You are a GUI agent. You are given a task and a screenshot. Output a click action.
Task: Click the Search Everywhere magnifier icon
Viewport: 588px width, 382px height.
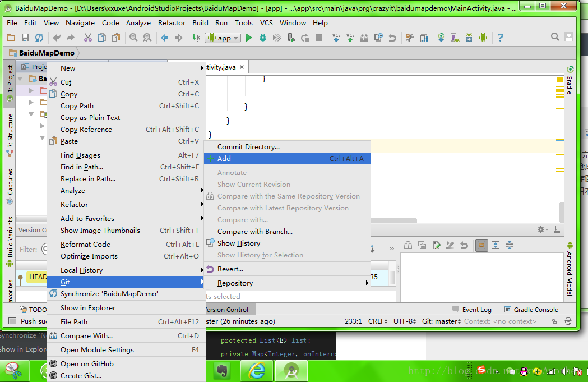tap(555, 37)
